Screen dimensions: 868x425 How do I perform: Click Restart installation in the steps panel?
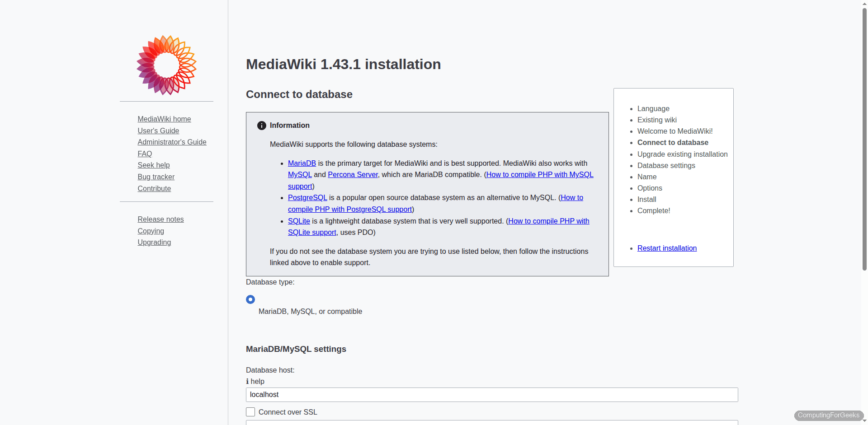667,248
